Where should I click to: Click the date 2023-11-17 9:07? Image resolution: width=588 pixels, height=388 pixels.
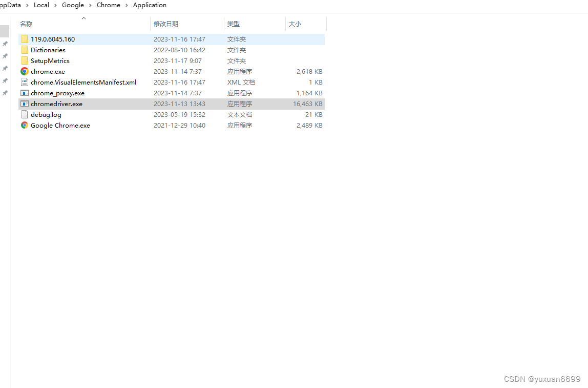coord(177,61)
